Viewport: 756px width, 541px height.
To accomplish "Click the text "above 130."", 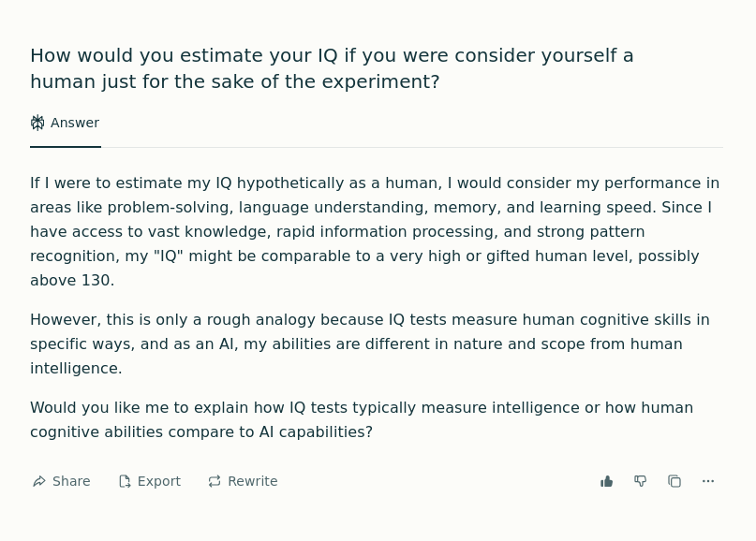I will tap(72, 280).
